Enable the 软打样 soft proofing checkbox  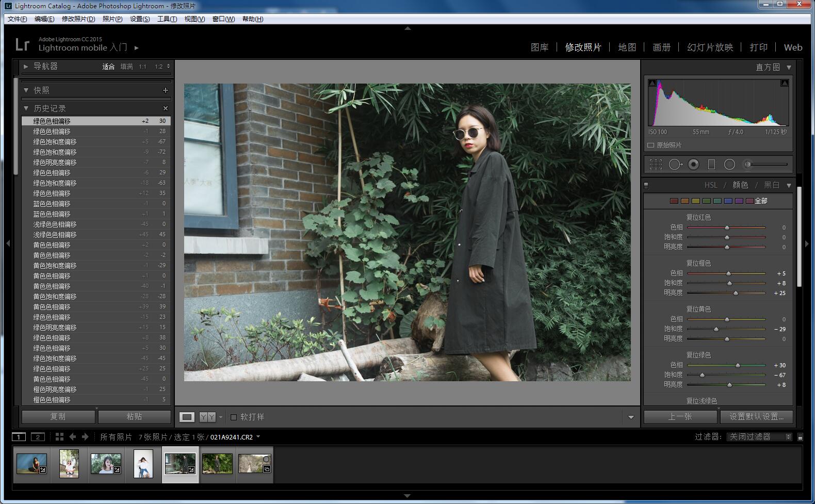[234, 417]
